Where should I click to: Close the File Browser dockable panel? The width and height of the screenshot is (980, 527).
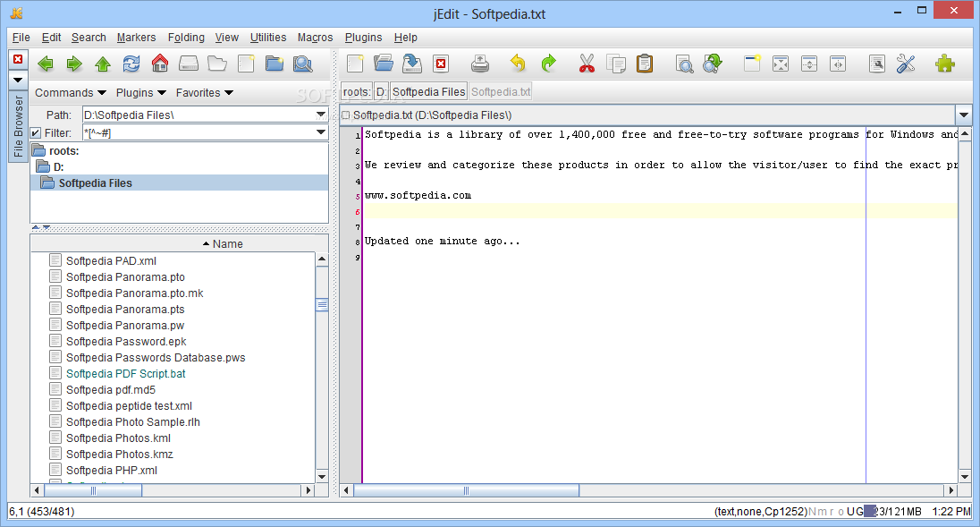coord(18,59)
